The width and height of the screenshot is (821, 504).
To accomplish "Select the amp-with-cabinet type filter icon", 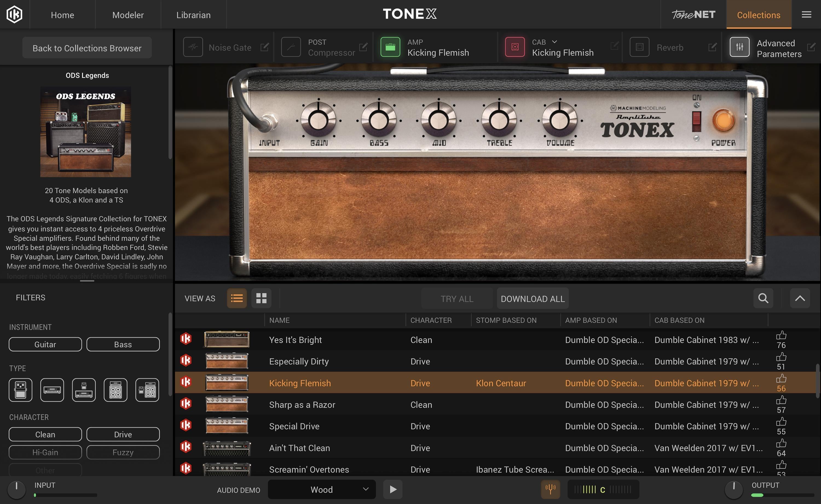I will tap(115, 390).
